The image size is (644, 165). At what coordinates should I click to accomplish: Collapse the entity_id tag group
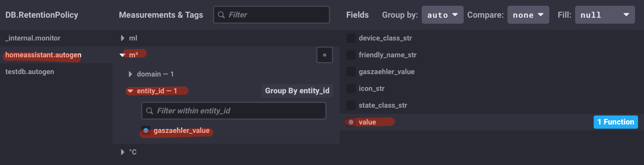(130, 91)
